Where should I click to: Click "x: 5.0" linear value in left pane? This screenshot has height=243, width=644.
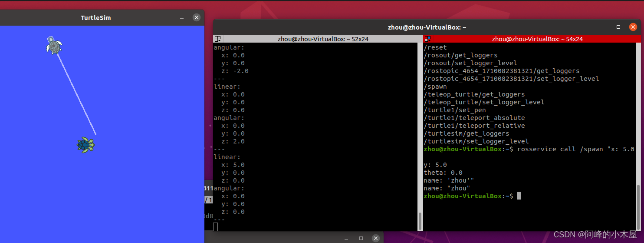233,165
